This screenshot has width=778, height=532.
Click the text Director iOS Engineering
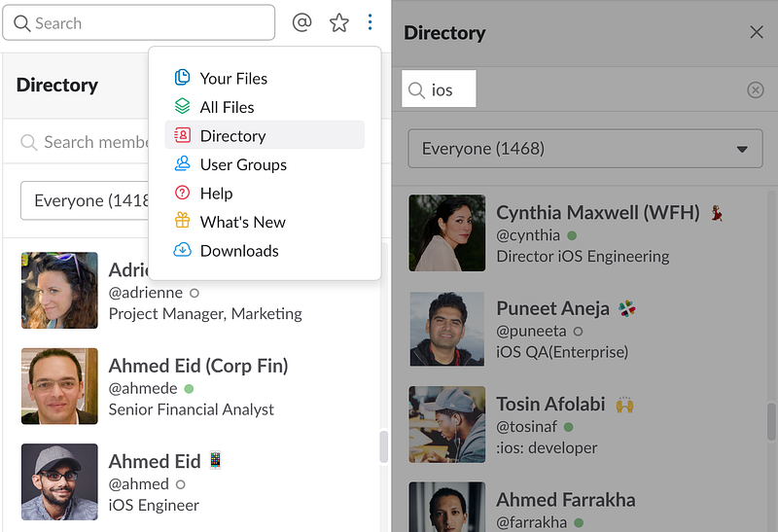[x=583, y=257]
